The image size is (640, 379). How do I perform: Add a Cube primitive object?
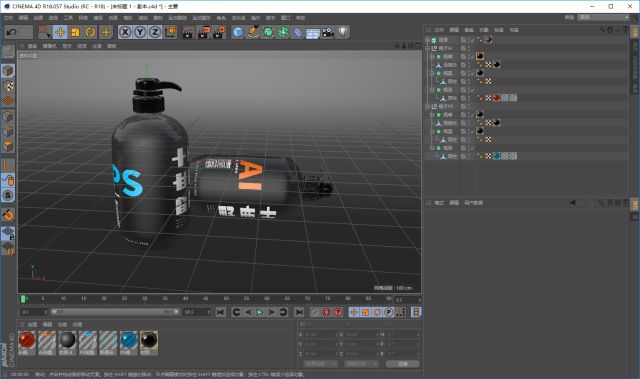point(238,32)
